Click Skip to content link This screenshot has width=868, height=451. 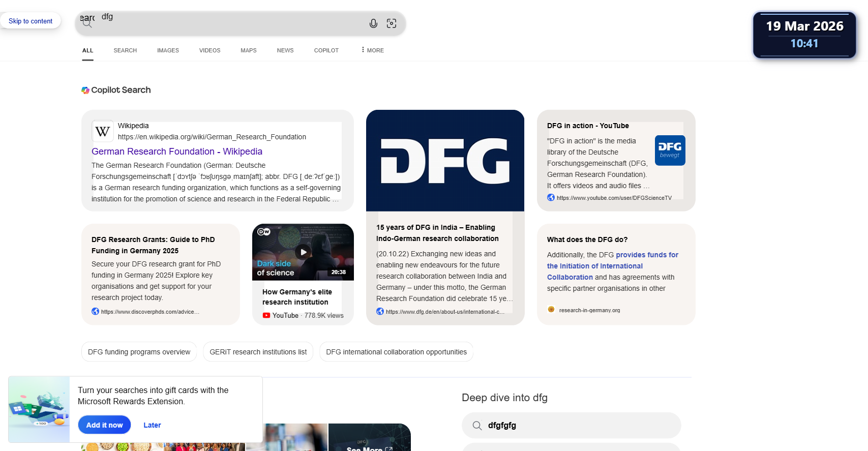pos(31,21)
